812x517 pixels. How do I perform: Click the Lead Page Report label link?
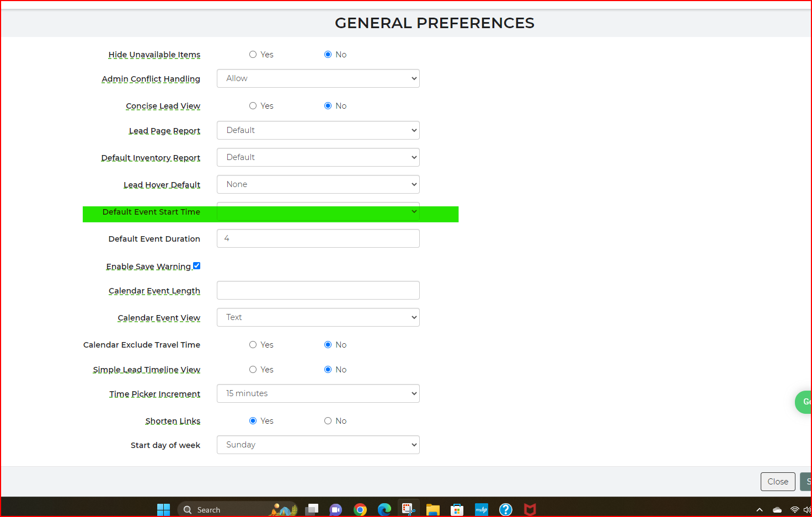pyautogui.click(x=164, y=131)
